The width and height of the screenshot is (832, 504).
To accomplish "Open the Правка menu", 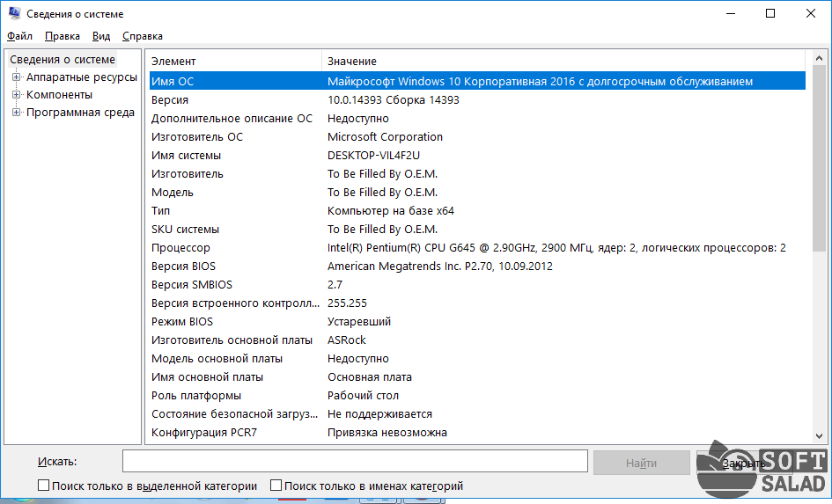I will (63, 36).
